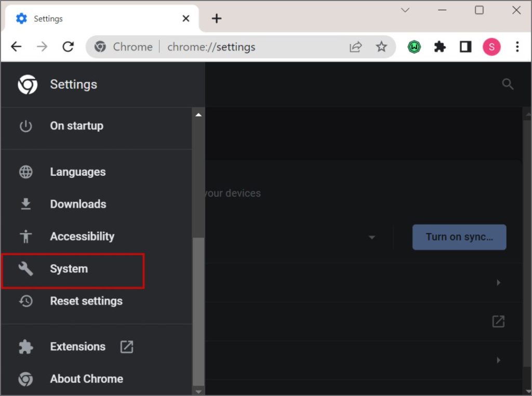Click sidebar scrollbar up arrow
Screen dimensions: 532x396
(198, 115)
